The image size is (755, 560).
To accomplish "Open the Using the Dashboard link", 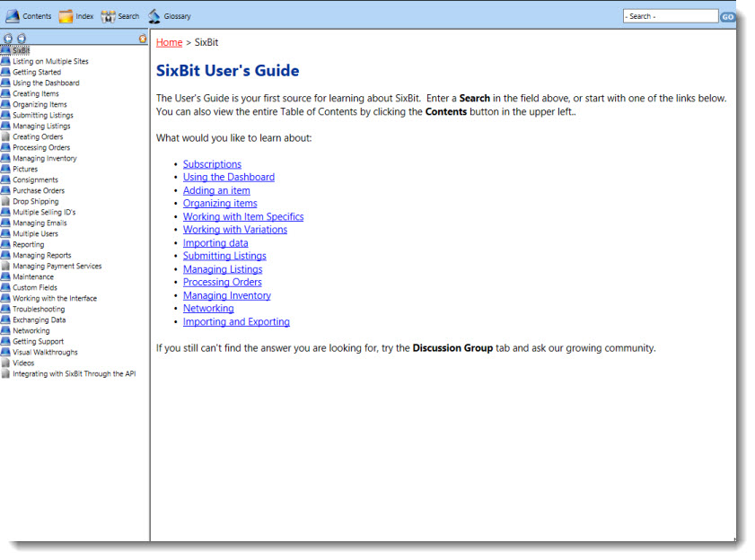I will pyautogui.click(x=229, y=177).
